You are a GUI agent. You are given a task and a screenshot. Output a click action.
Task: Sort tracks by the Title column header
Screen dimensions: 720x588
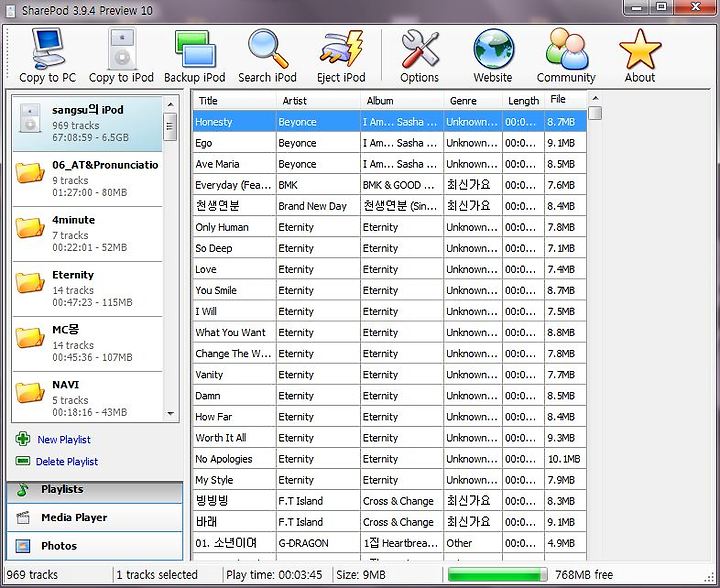click(234, 101)
